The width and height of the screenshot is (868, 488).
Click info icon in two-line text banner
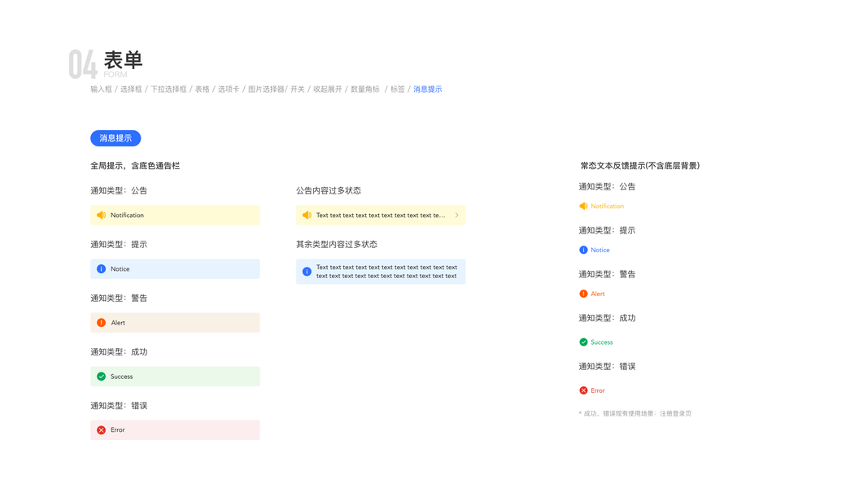pos(307,272)
